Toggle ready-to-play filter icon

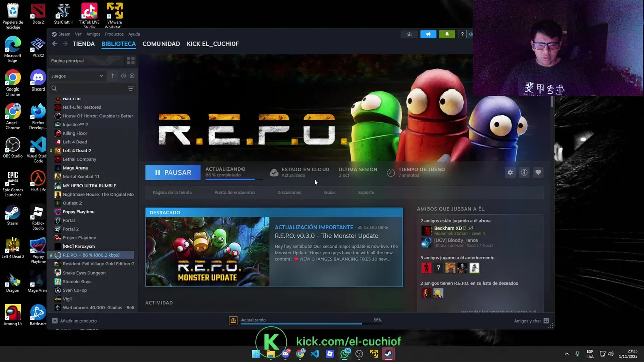132,76
